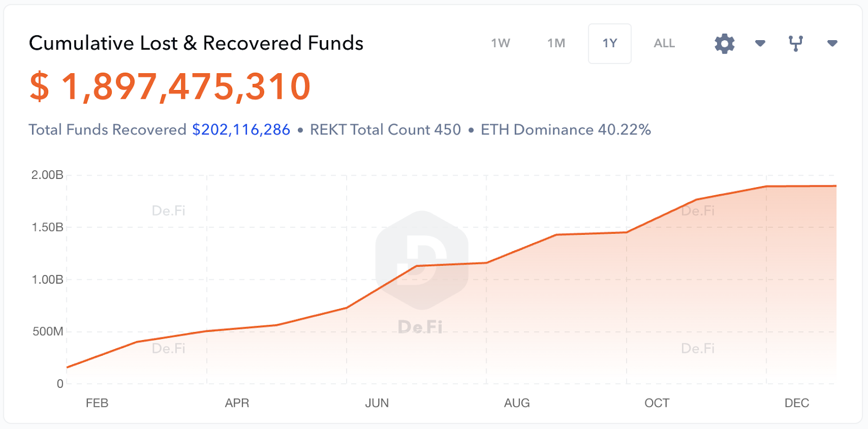Expand the dropdown arrow beside the fork icon
868x429 pixels.
tap(832, 43)
